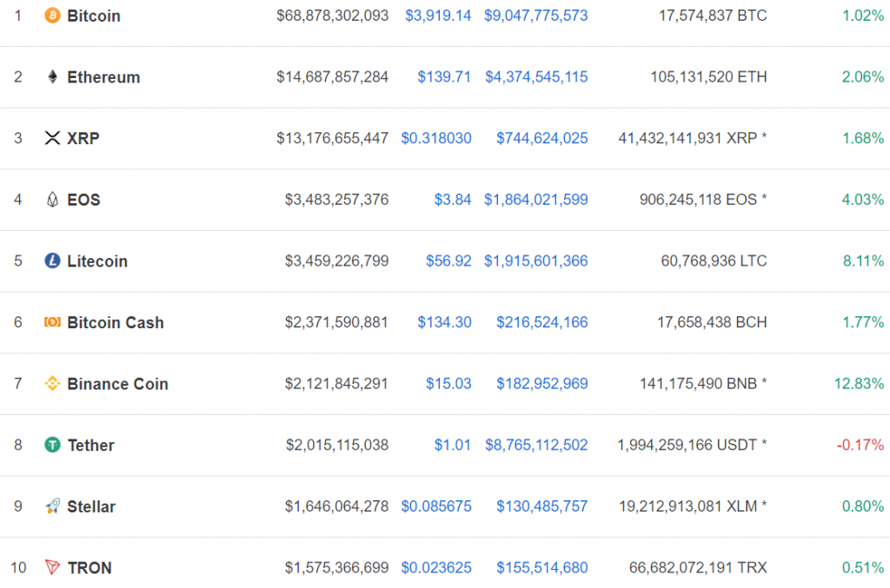Open the Bitcoin coin page
Screen dimensions: 890x588
(94, 16)
